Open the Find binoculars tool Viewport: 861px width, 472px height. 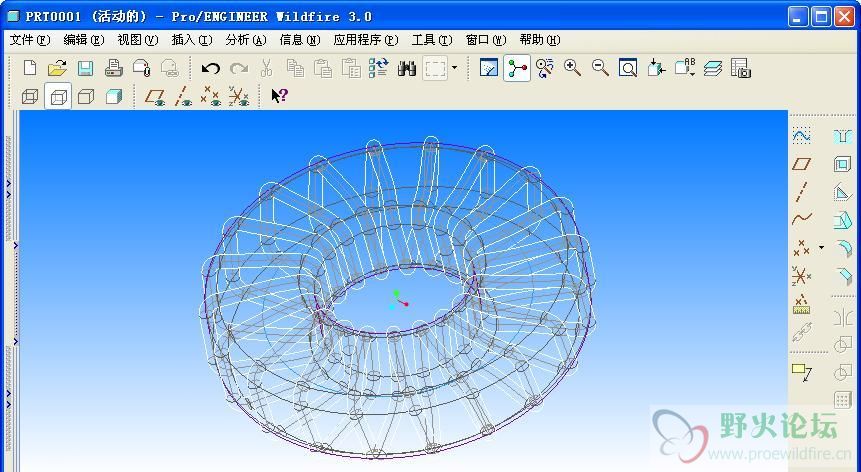(406, 68)
